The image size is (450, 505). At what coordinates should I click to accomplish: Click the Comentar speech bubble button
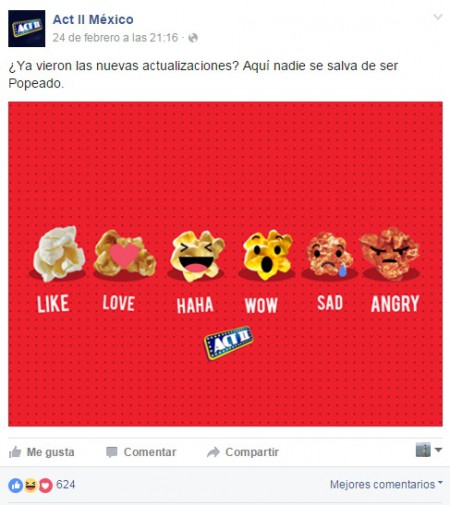point(141,452)
